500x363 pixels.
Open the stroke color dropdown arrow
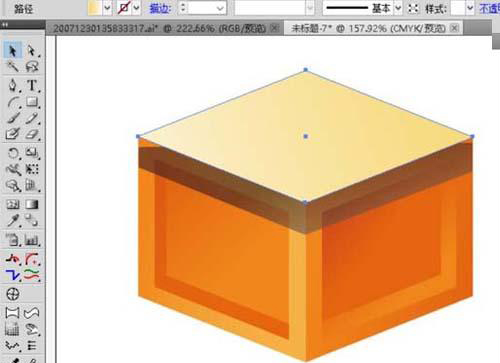[136, 8]
